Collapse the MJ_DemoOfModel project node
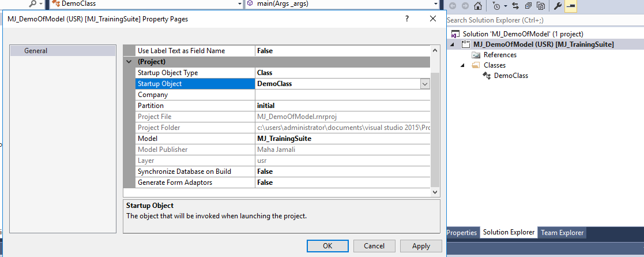 453,44
